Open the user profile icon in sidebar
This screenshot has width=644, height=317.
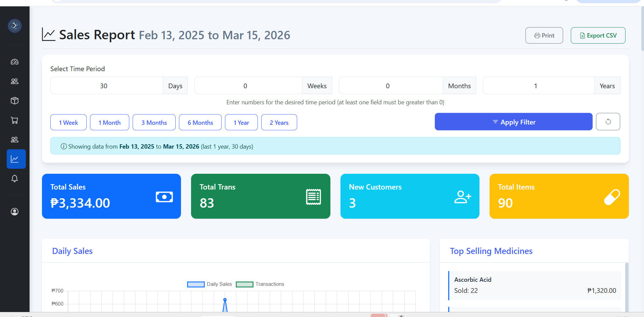tap(14, 212)
